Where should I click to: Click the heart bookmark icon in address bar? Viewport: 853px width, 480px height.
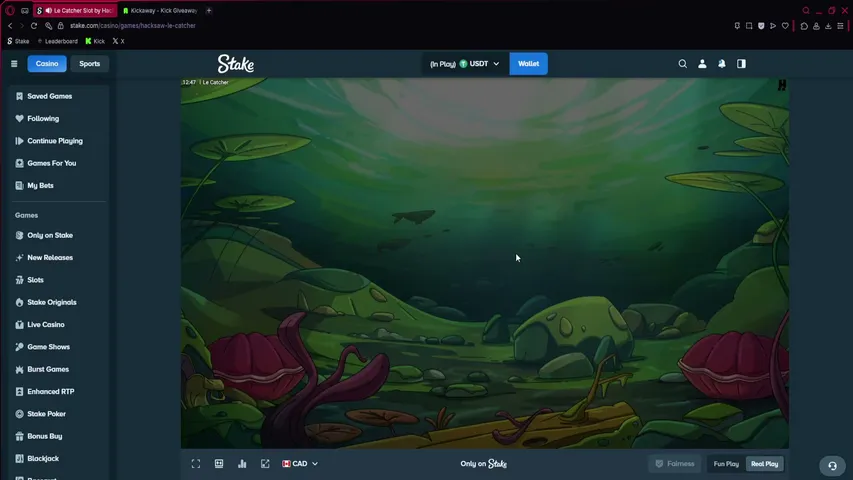pos(785,26)
